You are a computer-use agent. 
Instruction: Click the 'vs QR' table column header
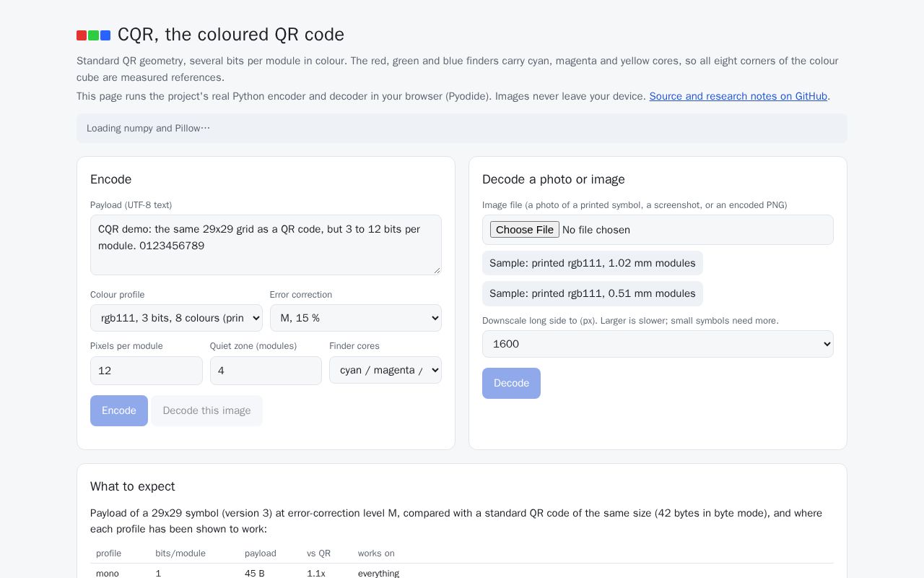(x=318, y=553)
